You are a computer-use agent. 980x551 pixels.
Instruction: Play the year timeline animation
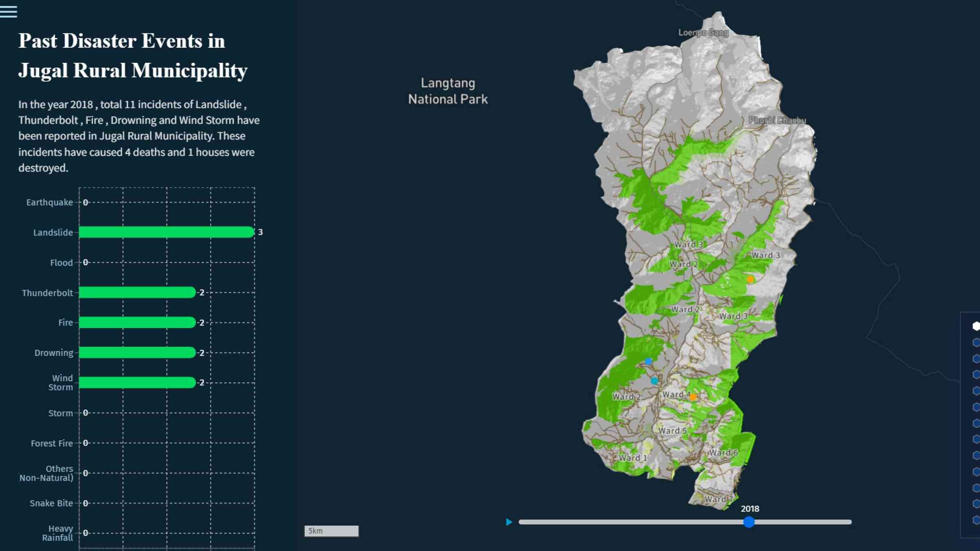tap(509, 522)
